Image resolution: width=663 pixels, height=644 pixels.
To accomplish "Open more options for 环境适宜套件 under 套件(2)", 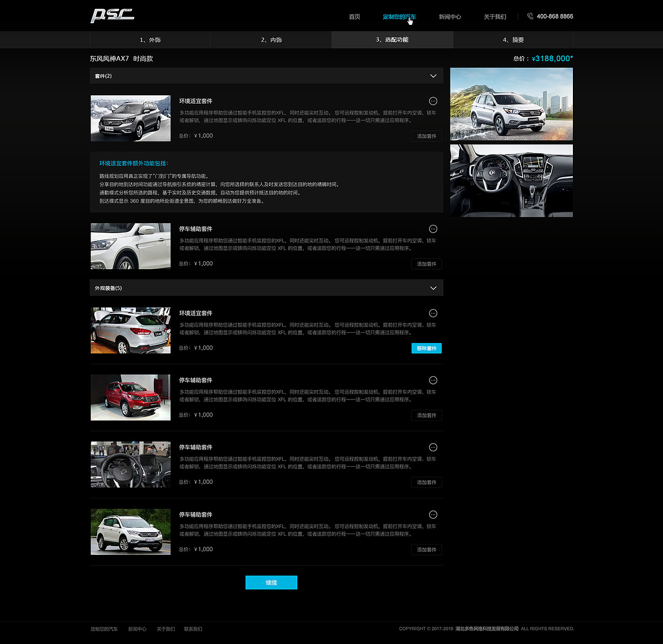I will click(x=433, y=101).
